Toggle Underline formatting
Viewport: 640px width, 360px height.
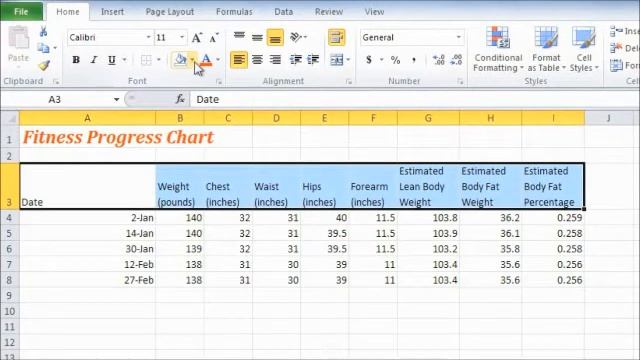pos(111,60)
